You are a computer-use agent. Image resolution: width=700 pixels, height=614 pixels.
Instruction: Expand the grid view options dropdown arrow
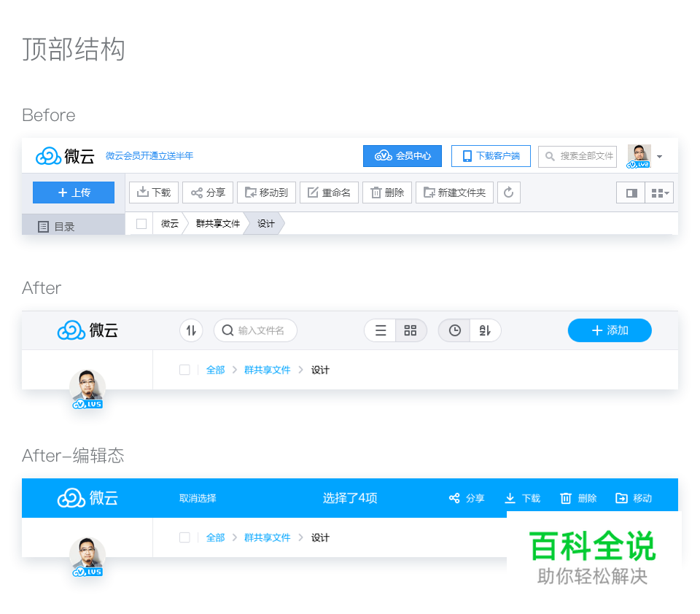tap(664, 193)
